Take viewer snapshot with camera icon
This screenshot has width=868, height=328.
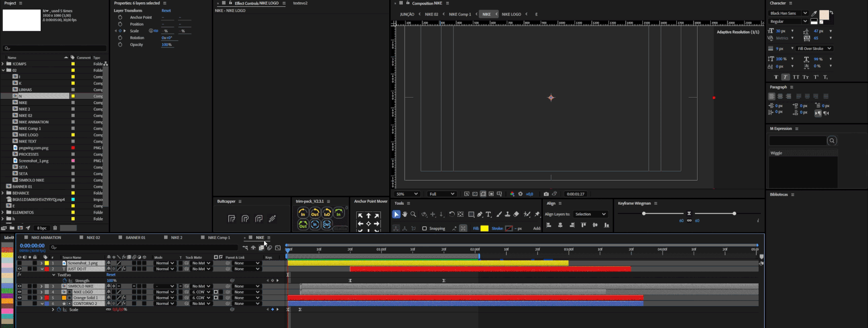[546, 194]
